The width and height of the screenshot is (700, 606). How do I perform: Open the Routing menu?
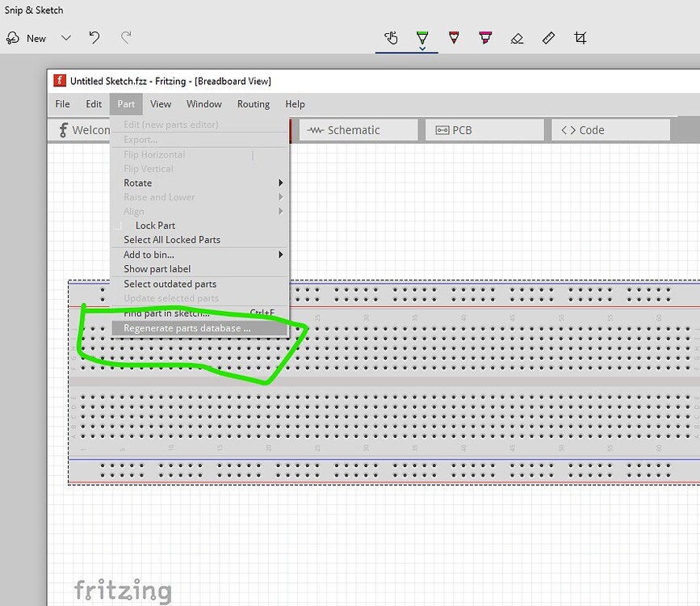click(254, 104)
